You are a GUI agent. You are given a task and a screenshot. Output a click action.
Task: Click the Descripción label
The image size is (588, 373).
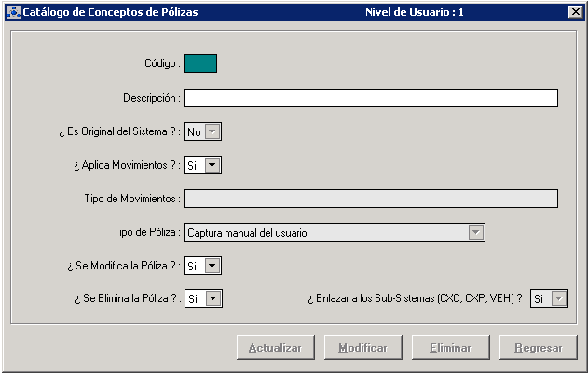pyautogui.click(x=151, y=98)
